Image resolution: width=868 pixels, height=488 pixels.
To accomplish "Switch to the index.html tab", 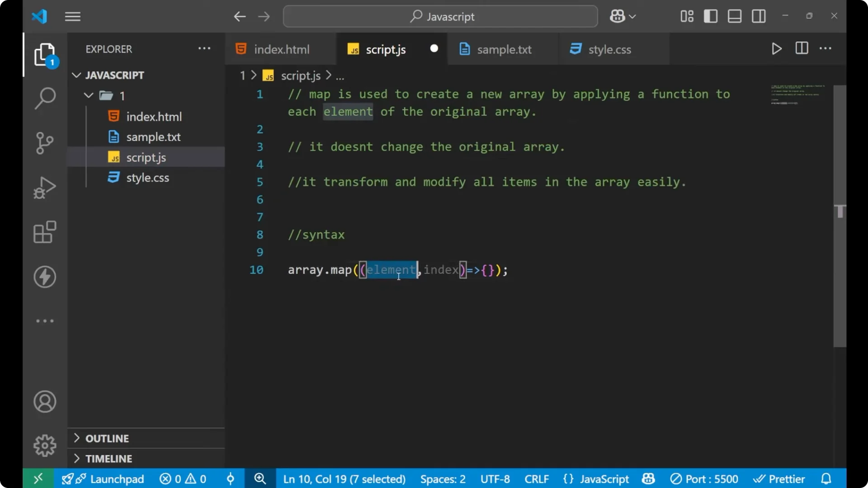I will 281,49.
